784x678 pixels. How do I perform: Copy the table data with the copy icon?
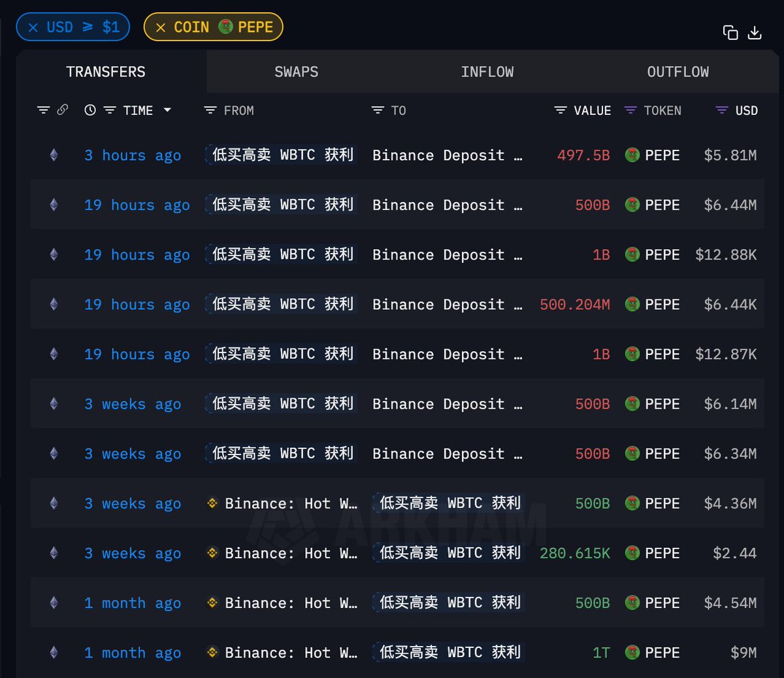click(730, 33)
